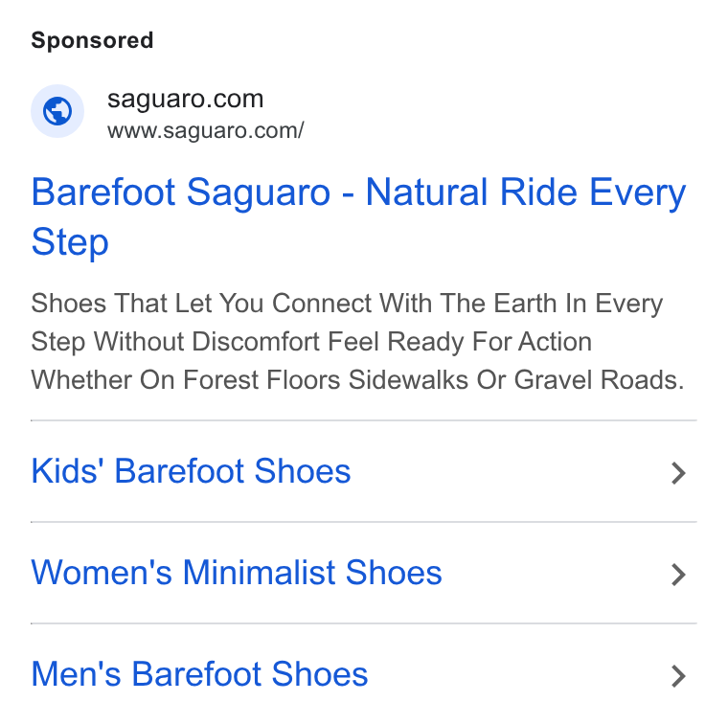Click the description line starting Shoes That Let
Screen dimensions: 728x724
[347, 304]
